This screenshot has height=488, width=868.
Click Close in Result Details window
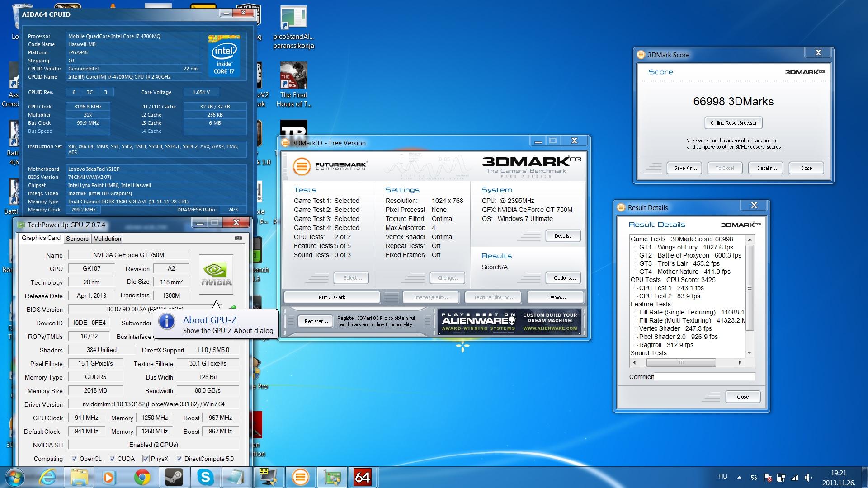click(743, 397)
